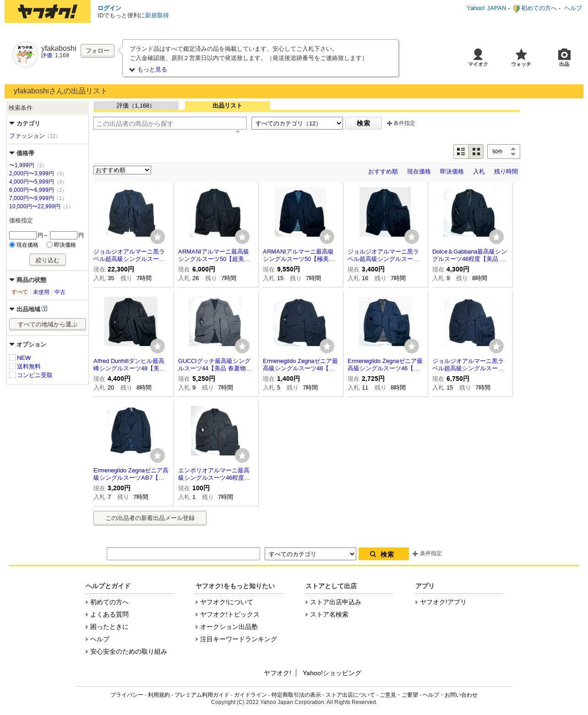This screenshot has width=588, height=715.
Task: Watch the 3,400円 suit via star icon
Action: [x=412, y=237]
